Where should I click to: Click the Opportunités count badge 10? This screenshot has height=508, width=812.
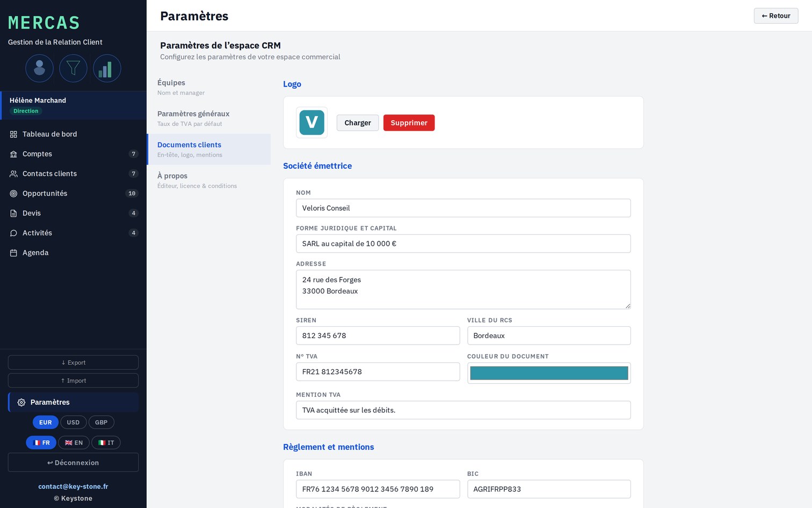[x=132, y=194]
